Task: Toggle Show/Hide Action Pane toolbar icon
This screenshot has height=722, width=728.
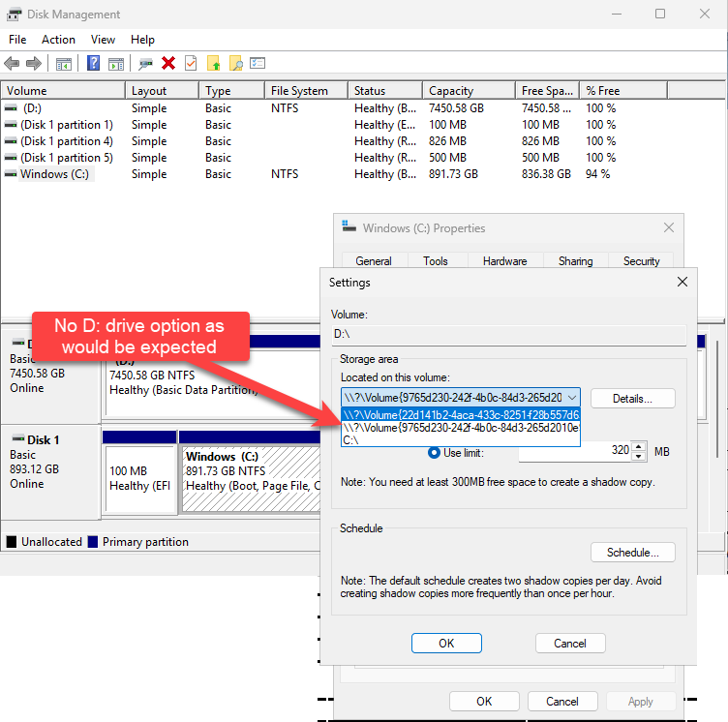Action: [x=116, y=64]
